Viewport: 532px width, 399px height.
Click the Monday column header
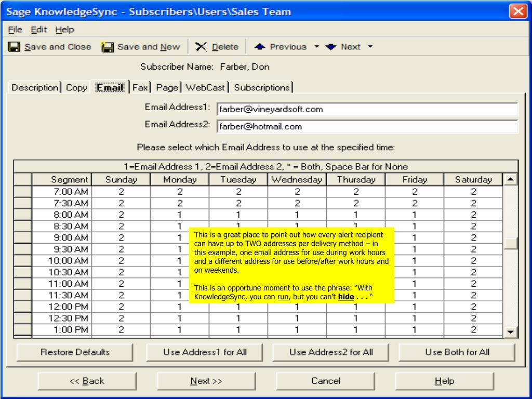(180, 179)
